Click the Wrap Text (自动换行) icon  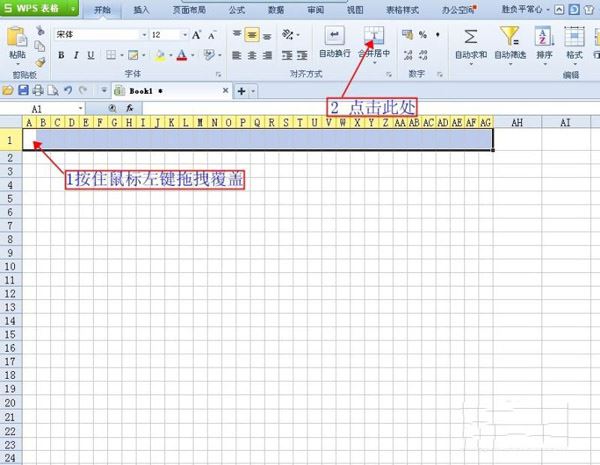point(334,37)
